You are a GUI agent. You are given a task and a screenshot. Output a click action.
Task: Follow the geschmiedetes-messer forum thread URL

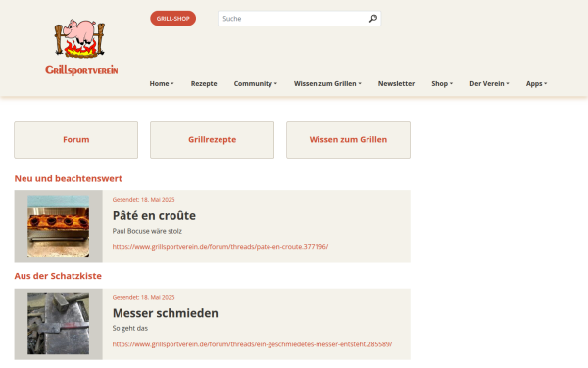click(x=253, y=344)
